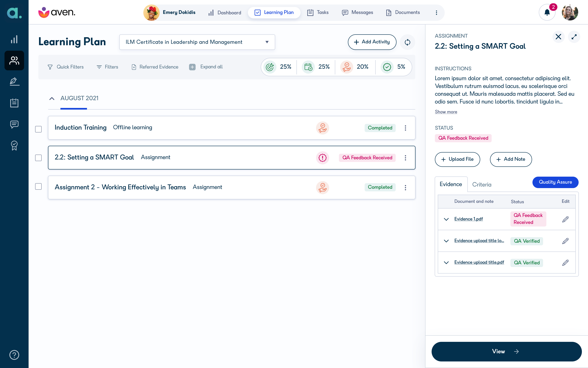Tick the 2.2: Setting a SMART Goal checkbox
Image resolution: width=588 pixels, height=368 pixels.
pos(38,158)
